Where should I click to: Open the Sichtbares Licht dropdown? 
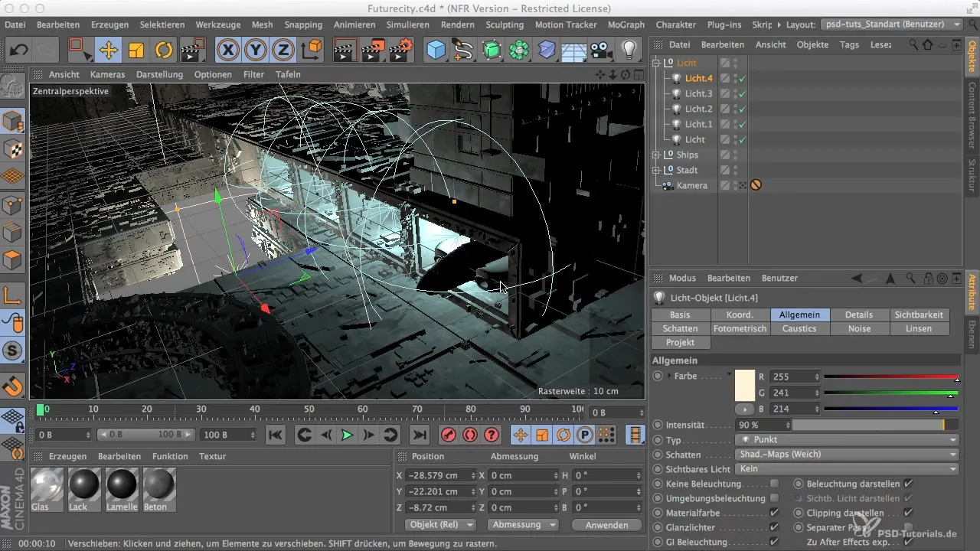846,469
